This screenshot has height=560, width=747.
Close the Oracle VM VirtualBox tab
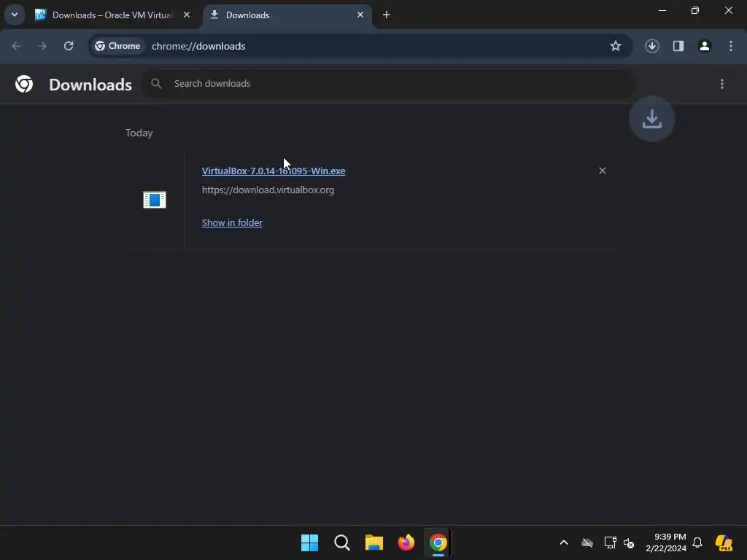187,15
